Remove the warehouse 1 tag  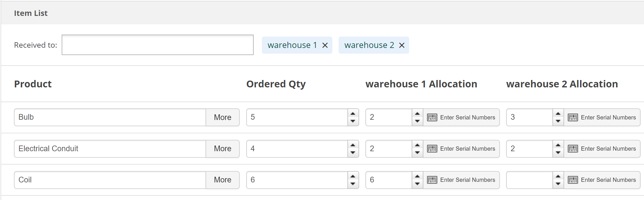tap(325, 45)
